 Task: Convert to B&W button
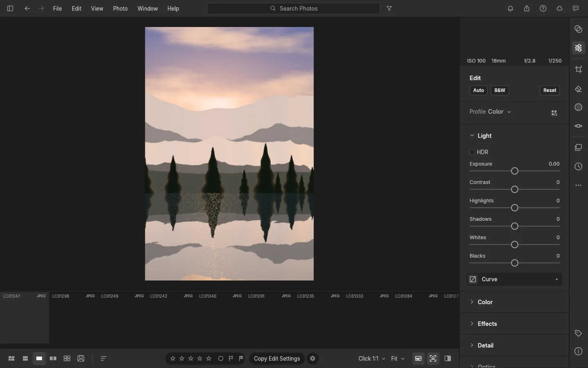pos(500,90)
